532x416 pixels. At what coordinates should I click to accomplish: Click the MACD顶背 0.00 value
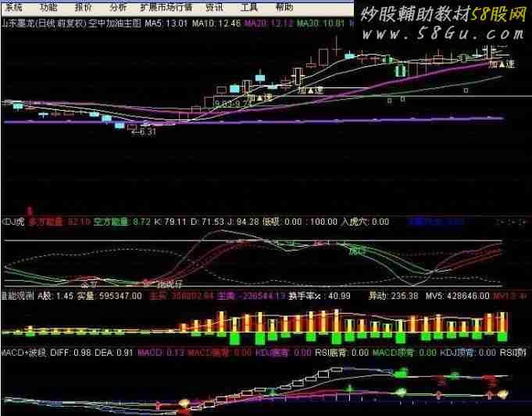[405, 353]
